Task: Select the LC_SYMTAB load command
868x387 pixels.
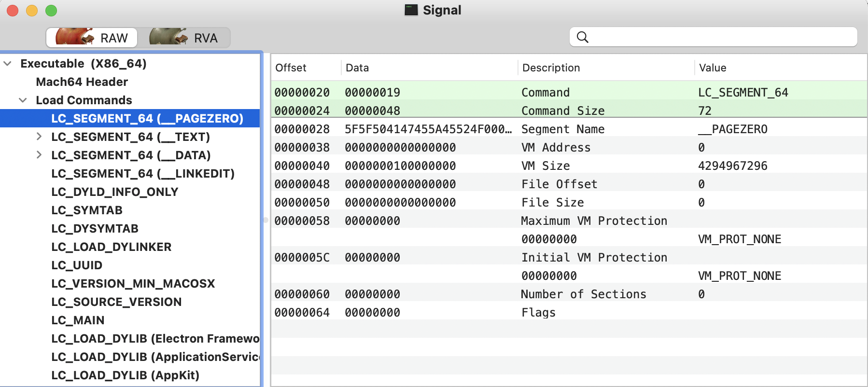Action: tap(87, 210)
